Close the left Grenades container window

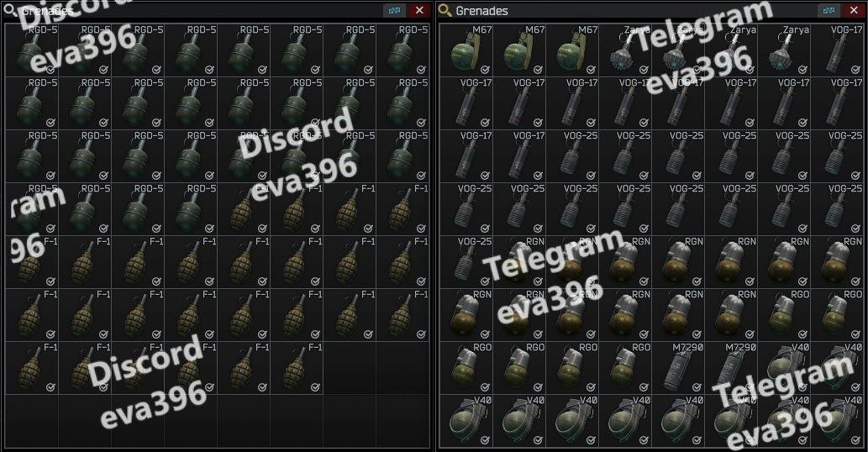point(419,11)
